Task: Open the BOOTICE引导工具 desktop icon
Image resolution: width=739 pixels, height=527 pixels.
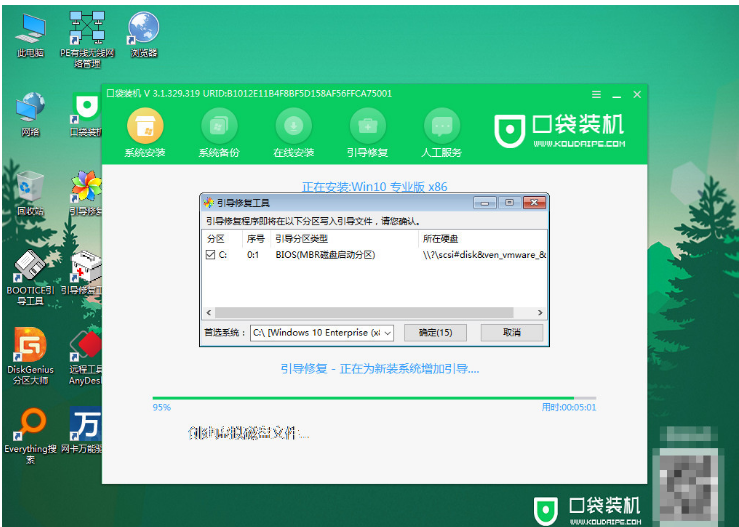Action: 31,277
